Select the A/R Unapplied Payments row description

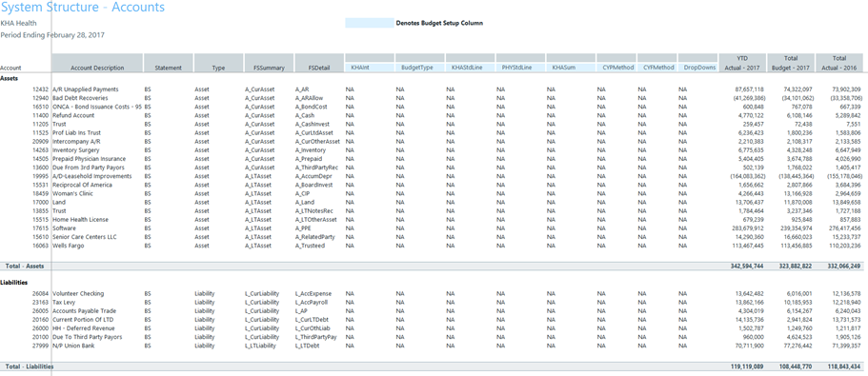point(85,89)
